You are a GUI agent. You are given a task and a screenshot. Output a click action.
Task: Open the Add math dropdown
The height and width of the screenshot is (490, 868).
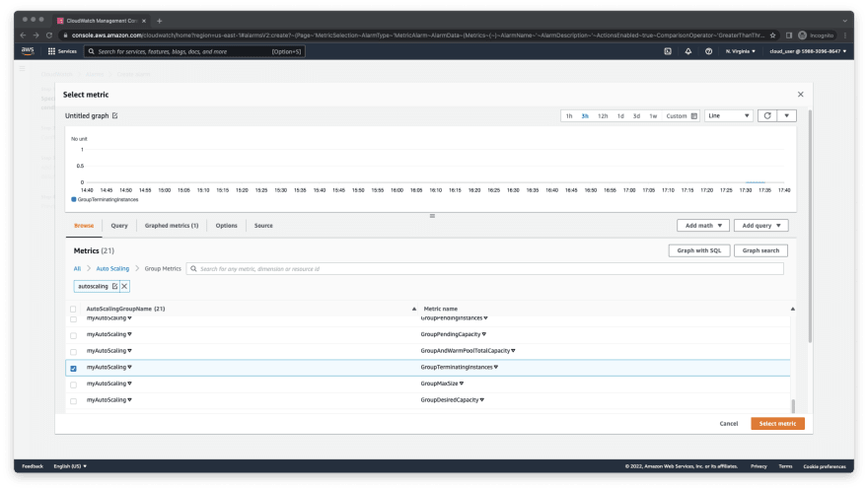[703, 226]
